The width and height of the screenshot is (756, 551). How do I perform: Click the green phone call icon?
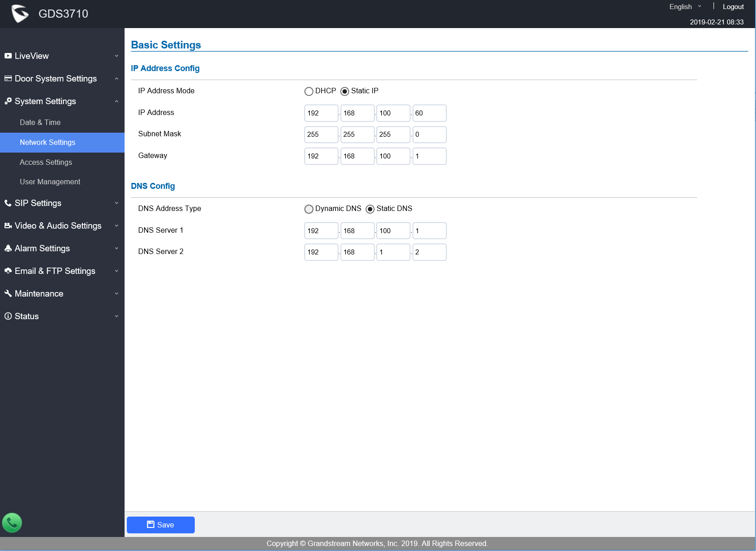[12, 523]
